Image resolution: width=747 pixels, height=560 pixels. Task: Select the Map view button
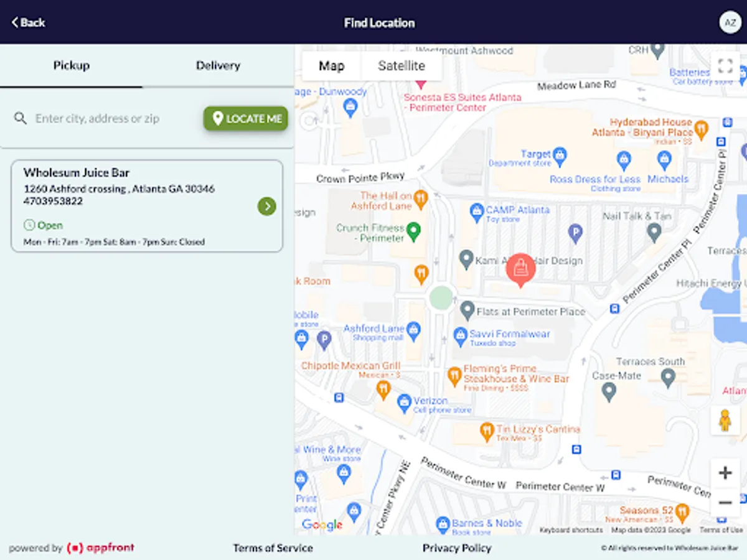331,66
